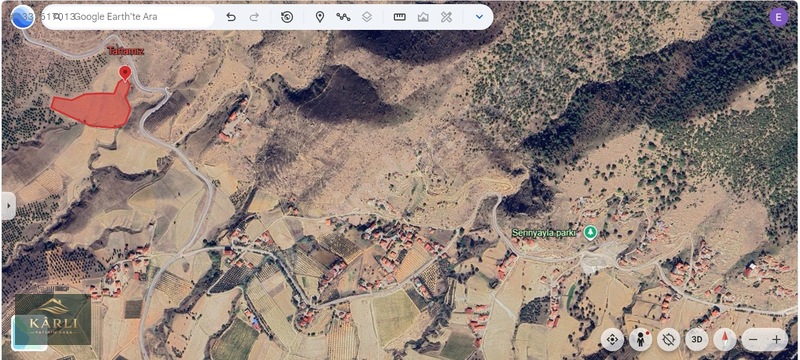
Task: Select the ruler measure tool
Action: pos(399,17)
